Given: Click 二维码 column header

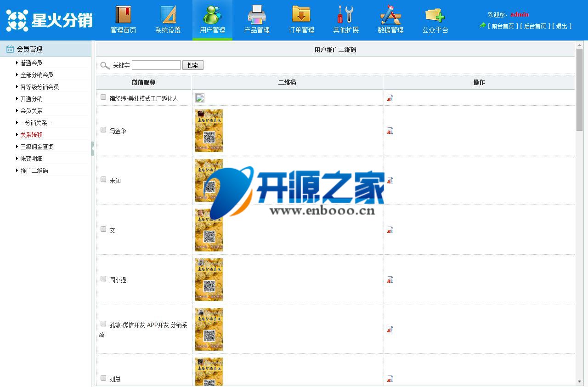Looking at the screenshot, I should point(287,82).
